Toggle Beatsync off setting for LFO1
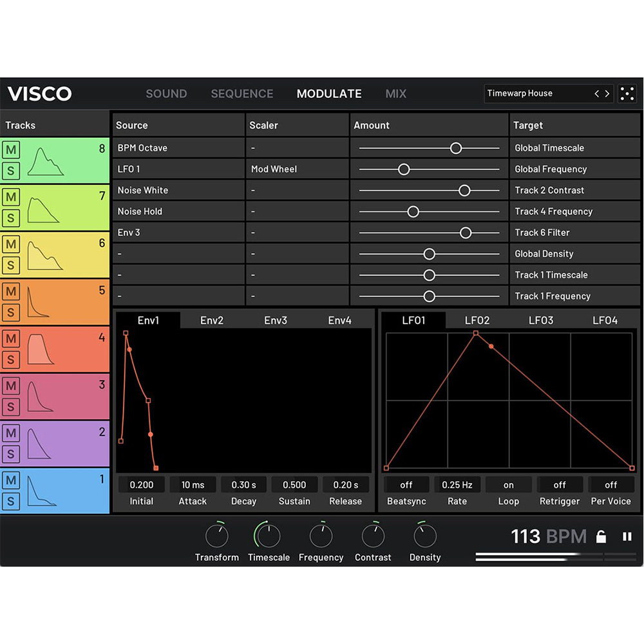The height and width of the screenshot is (644, 644). pyautogui.click(x=406, y=484)
